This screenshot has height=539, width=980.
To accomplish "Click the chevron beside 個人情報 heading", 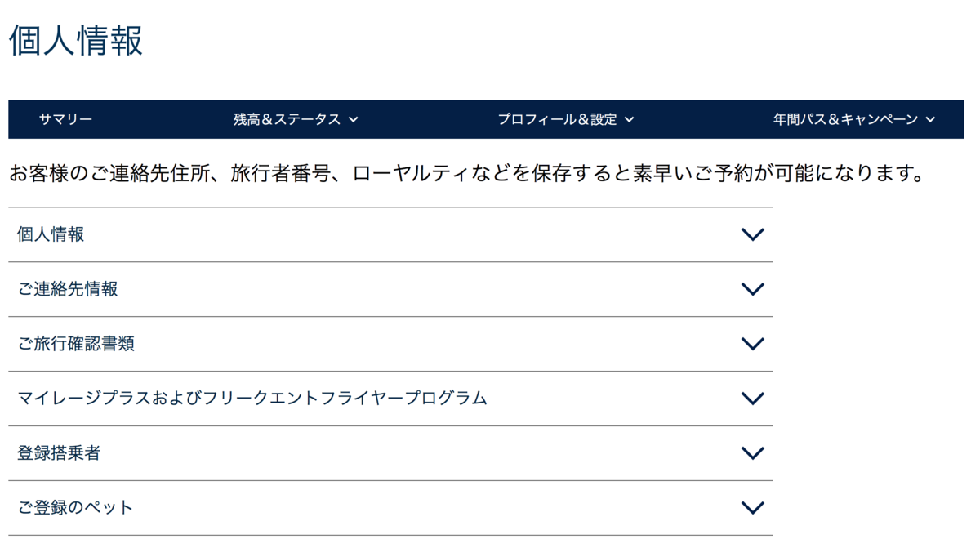I will pos(751,234).
